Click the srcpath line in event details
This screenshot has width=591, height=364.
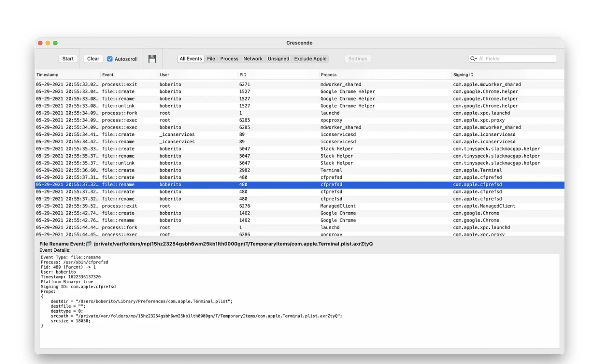pyautogui.click(x=196, y=316)
